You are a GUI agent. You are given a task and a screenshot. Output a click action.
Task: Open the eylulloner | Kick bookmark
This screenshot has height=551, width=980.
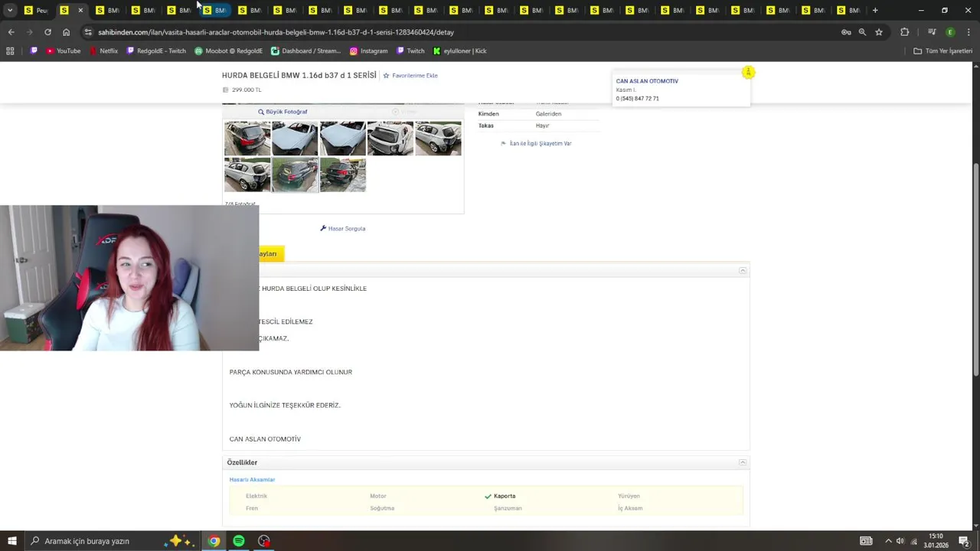click(x=459, y=51)
